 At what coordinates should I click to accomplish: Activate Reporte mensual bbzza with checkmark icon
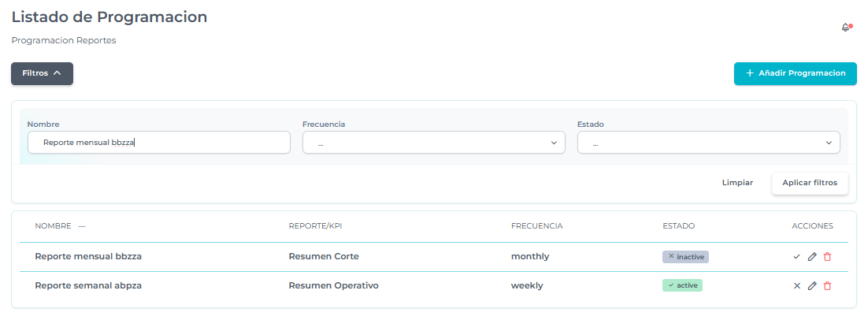797,257
